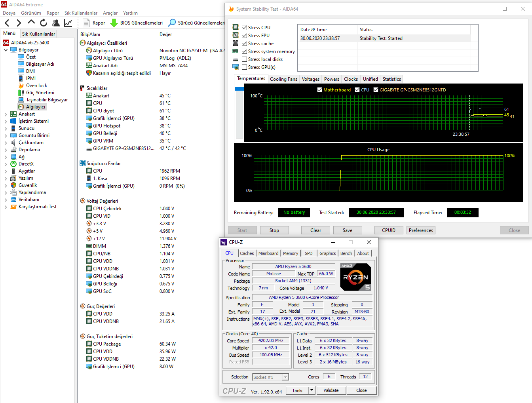Uncheck the Stress system memory checkbox
Image resolution: width=532 pixels, height=403 pixels.
coord(245,51)
